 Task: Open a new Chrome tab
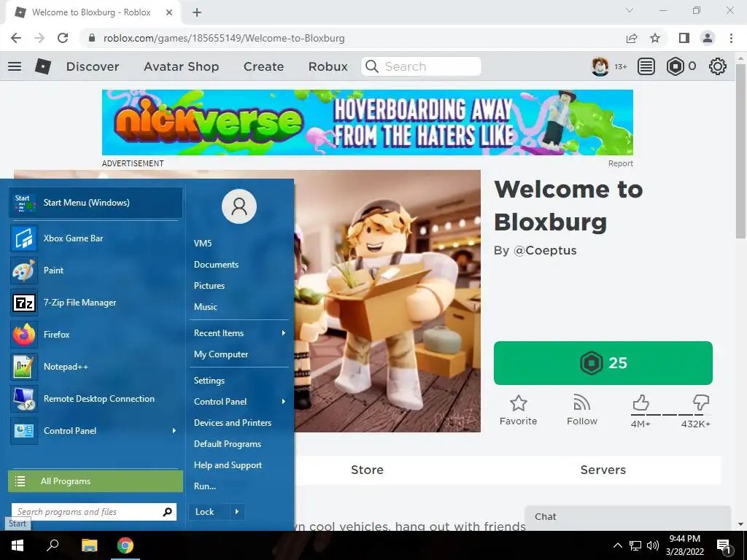click(197, 12)
